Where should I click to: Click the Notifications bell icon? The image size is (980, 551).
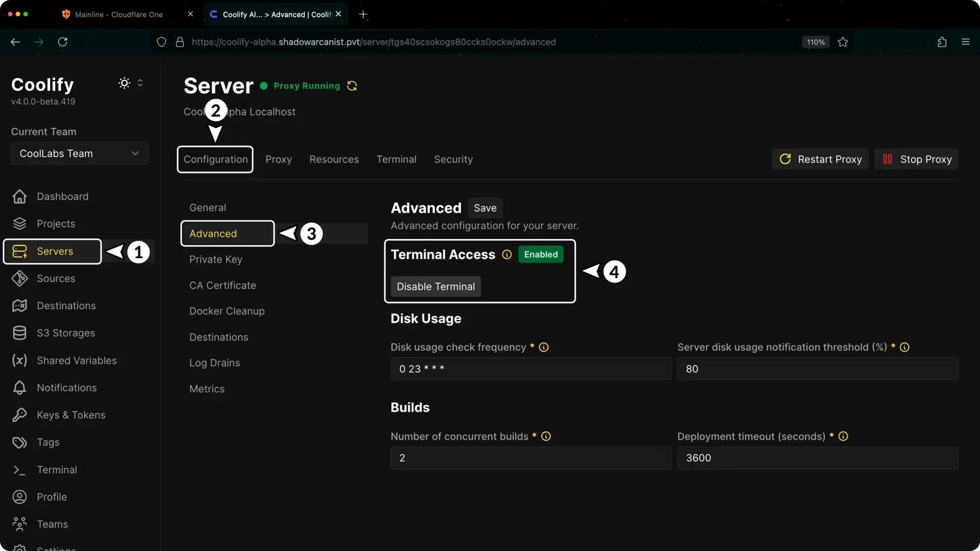tap(19, 388)
